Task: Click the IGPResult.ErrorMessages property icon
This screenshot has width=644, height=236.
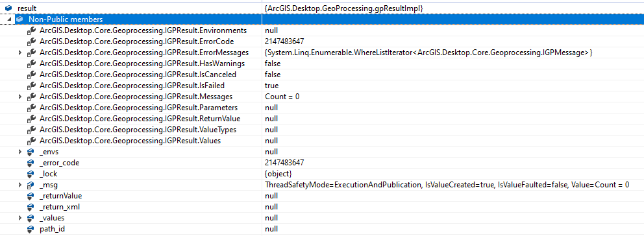Action: click(31, 53)
